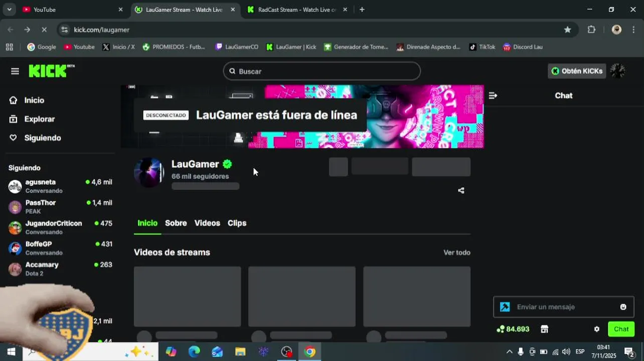The width and height of the screenshot is (644, 361).
Task: Open the Windows notification center
Action: tap(629, 351)
